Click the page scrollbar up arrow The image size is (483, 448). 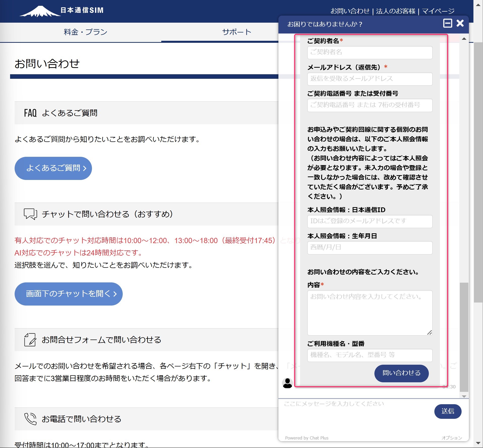(478, 5)
